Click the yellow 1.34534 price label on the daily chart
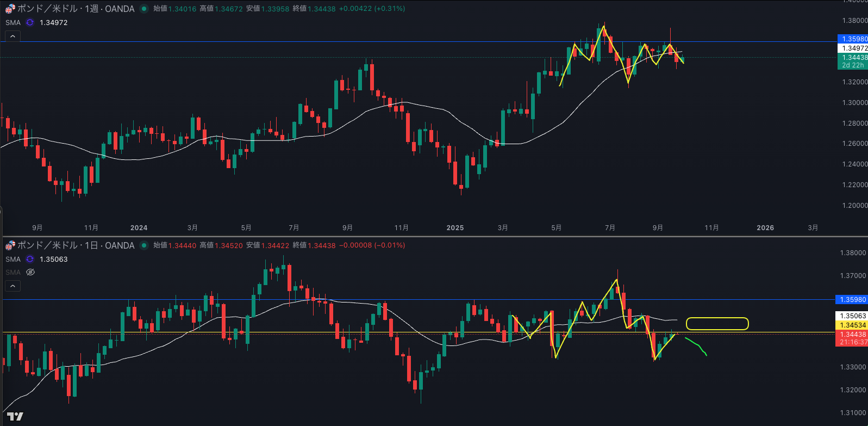The image size is (868, 426). [853, 325]
